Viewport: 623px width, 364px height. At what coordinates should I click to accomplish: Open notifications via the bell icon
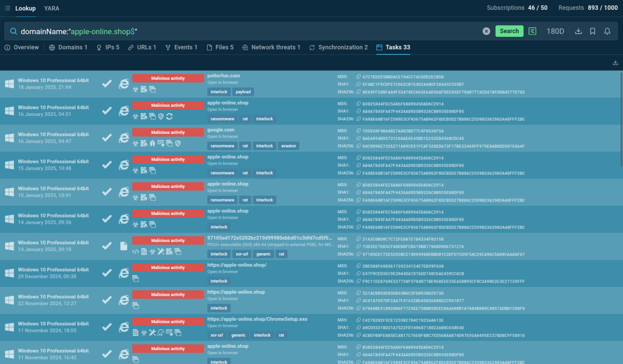[x=608, y=31]
